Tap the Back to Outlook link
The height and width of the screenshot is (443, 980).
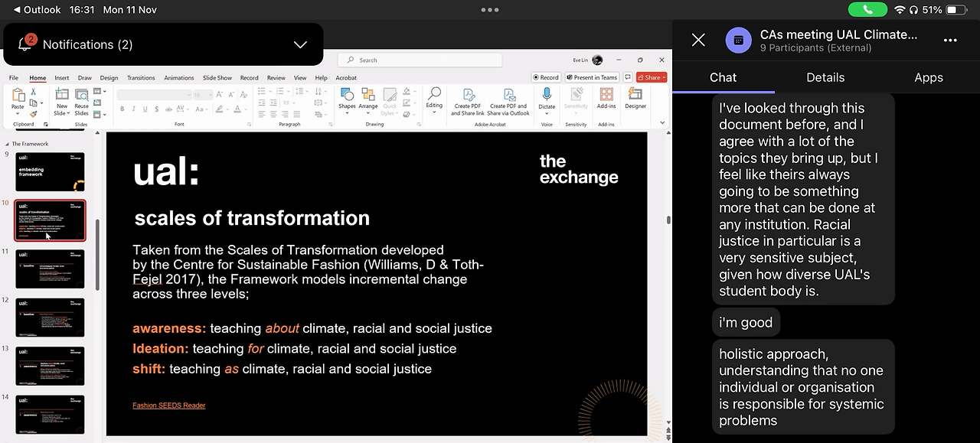37,10
